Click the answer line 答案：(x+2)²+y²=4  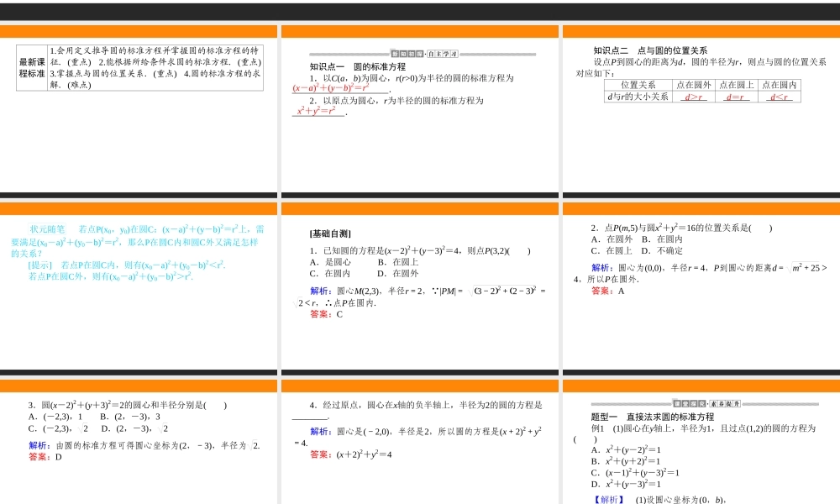pyautogui.click(x=351, y=454)
